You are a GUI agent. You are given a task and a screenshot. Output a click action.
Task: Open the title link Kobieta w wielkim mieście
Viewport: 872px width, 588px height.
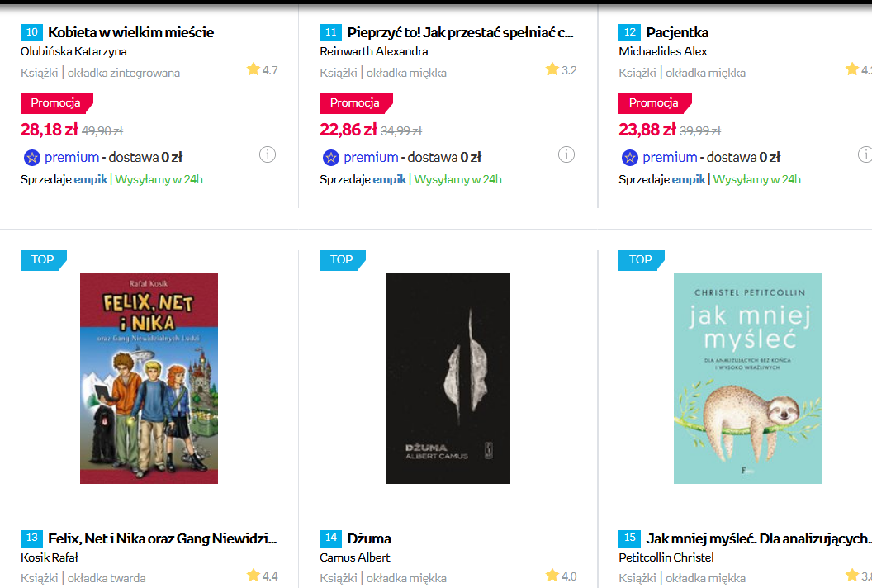130,32
